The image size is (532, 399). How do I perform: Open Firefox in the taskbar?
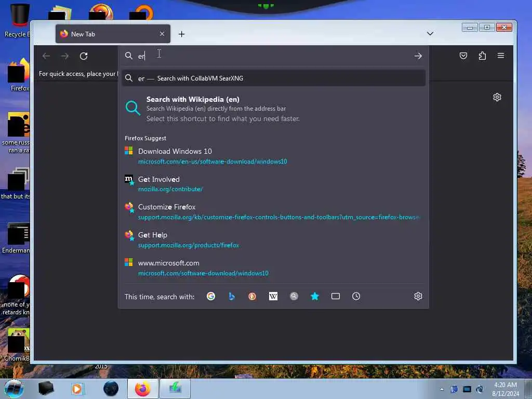(143, 389)
